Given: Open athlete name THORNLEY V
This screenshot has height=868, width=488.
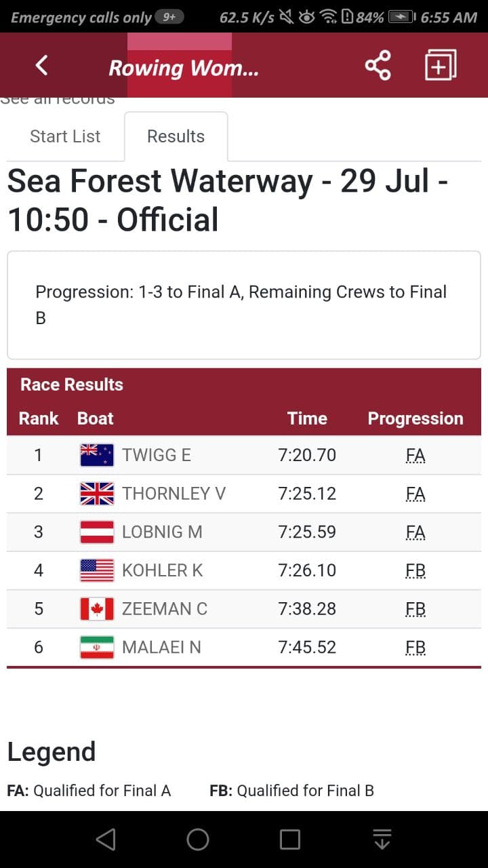Looking at the screenshot, I should click(174, 494).
